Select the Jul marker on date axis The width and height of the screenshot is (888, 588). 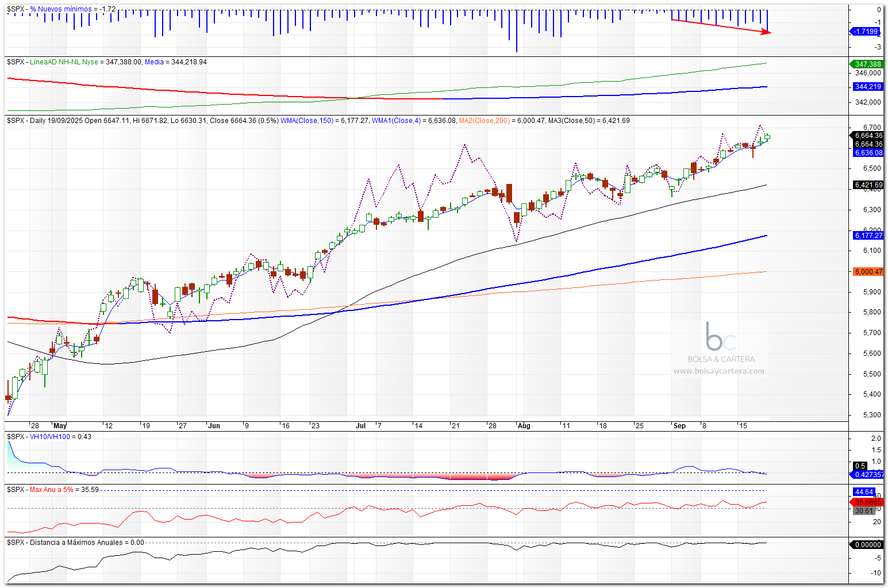[361, 426]
